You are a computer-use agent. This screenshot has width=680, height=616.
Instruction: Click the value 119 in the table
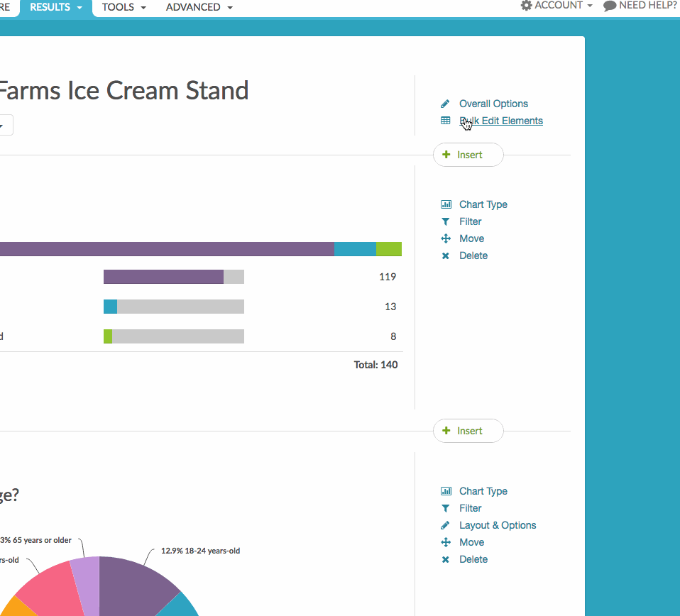point(388,277)
